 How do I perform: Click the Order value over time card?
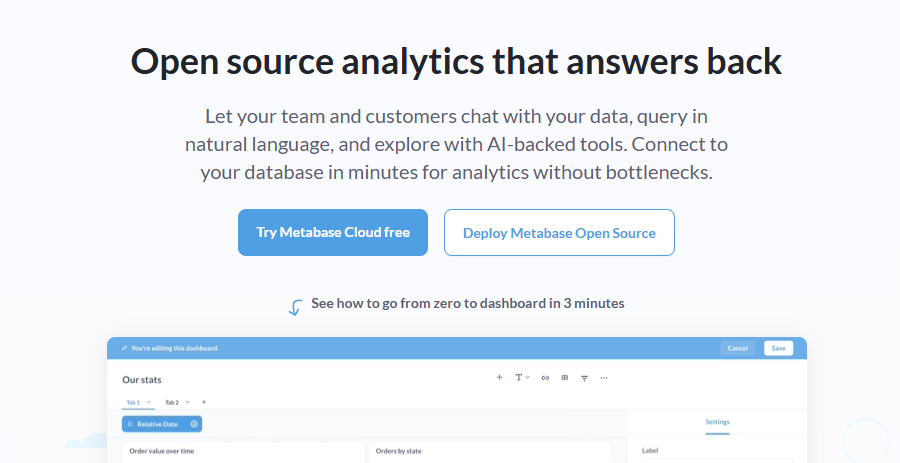click(x=243, y=452)
